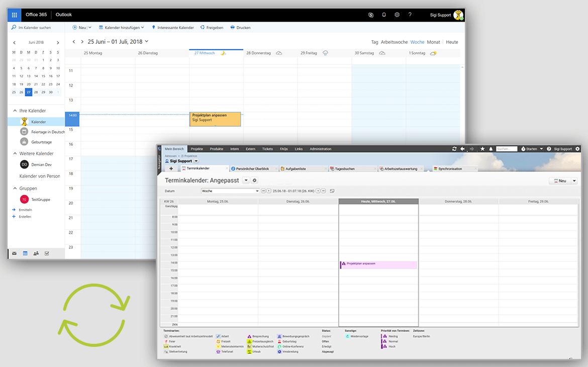Open the Tickets menu in Projektron
Image resolution: width=588 pixels, height=367 pixels.
click(x=267, y=149)
